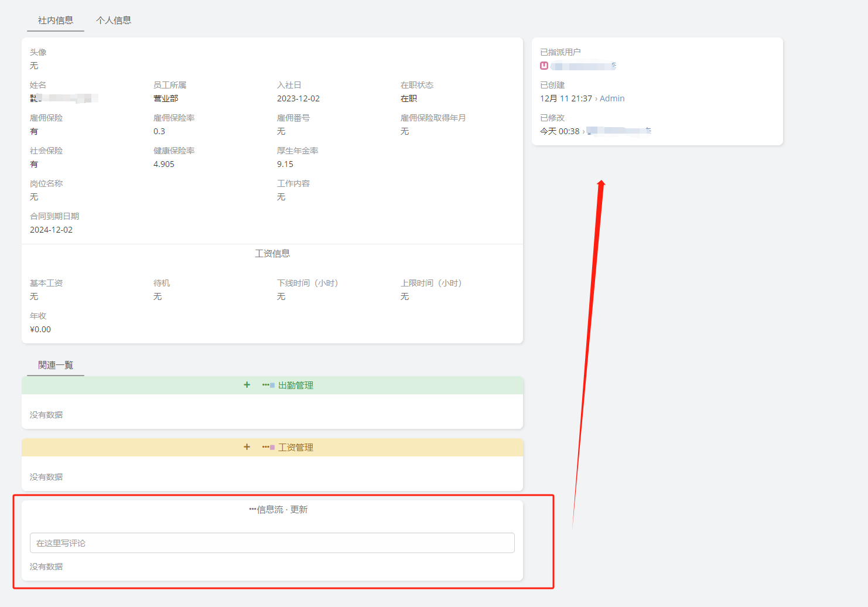Viewport: 868px width, 607px height.
Task: Click the 雇佣番号 field label
Action: (x=293, y=118)
